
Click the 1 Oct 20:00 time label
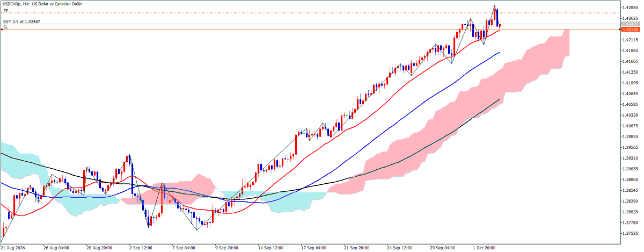(x=485, y=248)
